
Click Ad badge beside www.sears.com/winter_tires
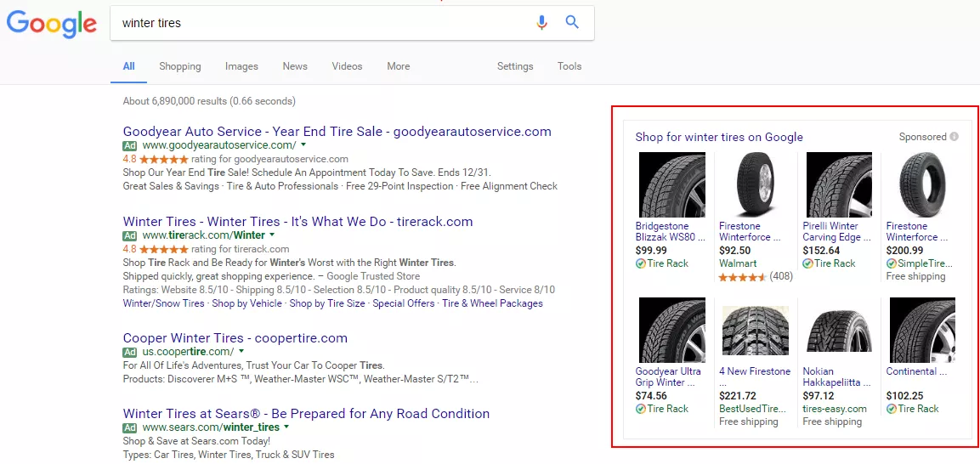pos(130,427)
